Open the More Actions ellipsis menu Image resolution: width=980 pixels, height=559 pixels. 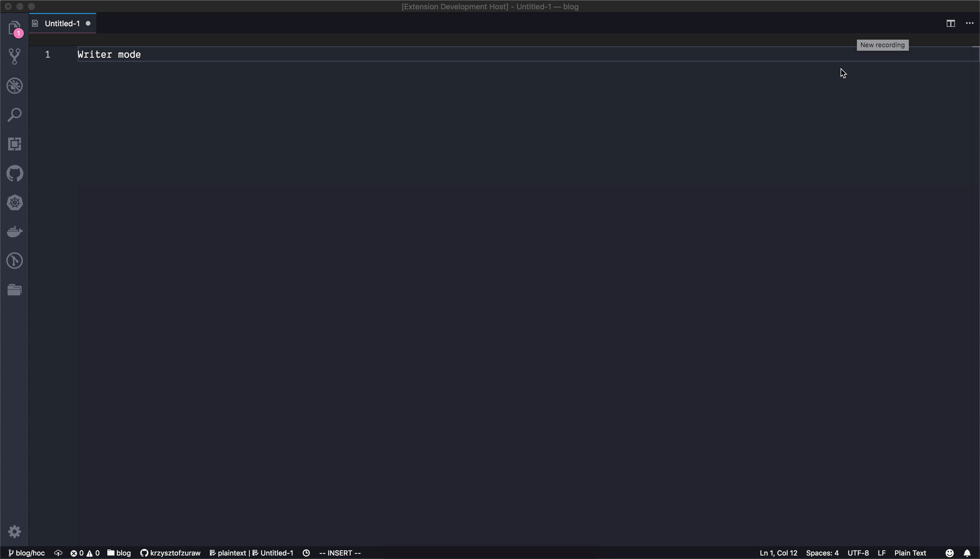click(x=969, y=23)
